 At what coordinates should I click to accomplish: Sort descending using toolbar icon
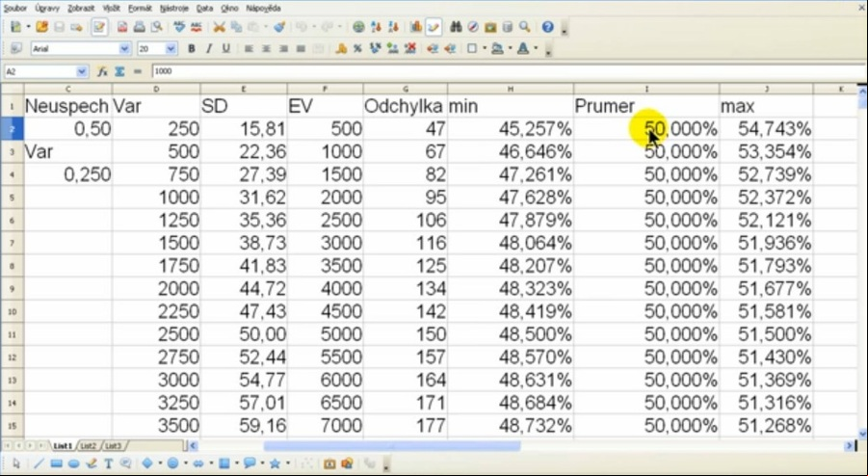394,27
